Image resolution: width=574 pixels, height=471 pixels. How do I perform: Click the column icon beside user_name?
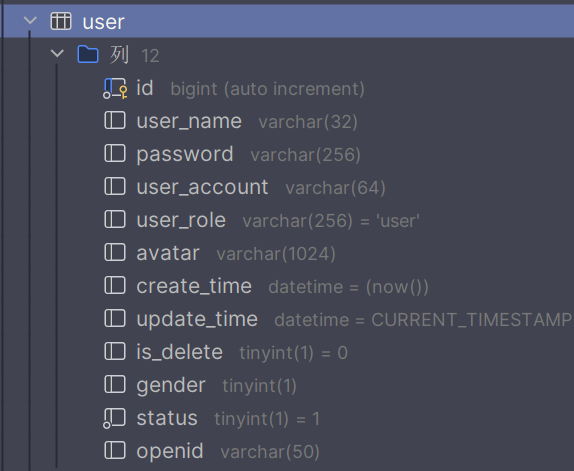[x=115, y=120]
